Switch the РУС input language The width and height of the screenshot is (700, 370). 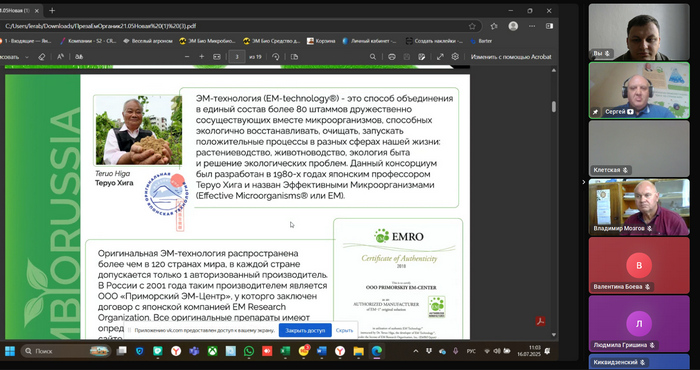(471, 351)
